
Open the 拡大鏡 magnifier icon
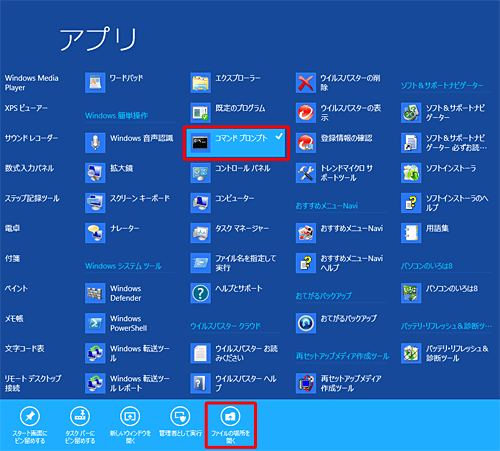(x=95, y=173)
